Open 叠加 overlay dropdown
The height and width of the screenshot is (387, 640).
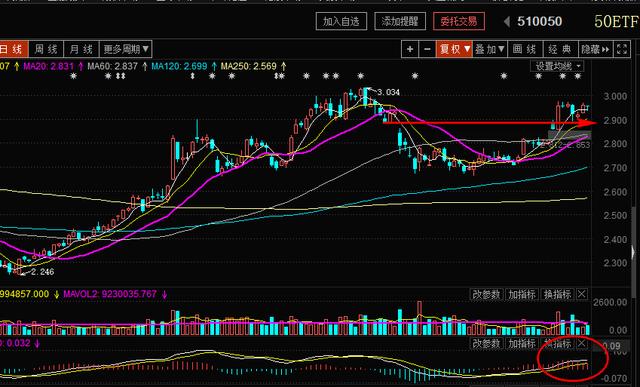490,49
